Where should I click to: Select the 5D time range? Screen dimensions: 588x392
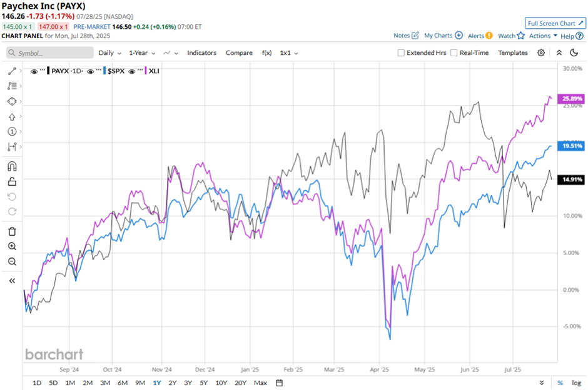[x=53, y=383]
